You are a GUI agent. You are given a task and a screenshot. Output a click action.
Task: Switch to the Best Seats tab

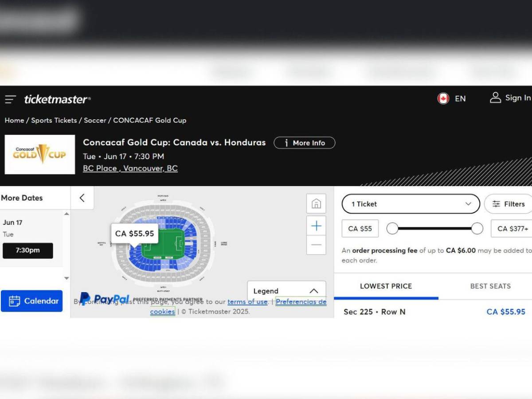tap(490, 286)
